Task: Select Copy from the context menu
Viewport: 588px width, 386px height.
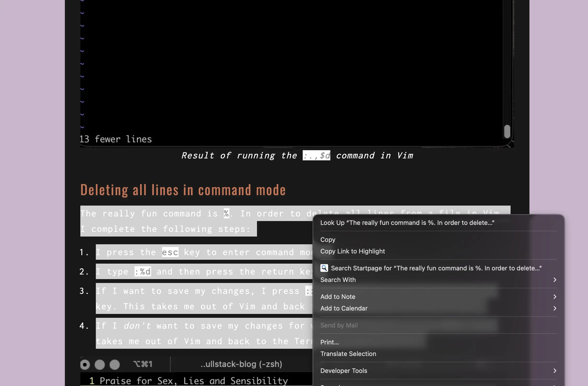Action: (438, 239)
